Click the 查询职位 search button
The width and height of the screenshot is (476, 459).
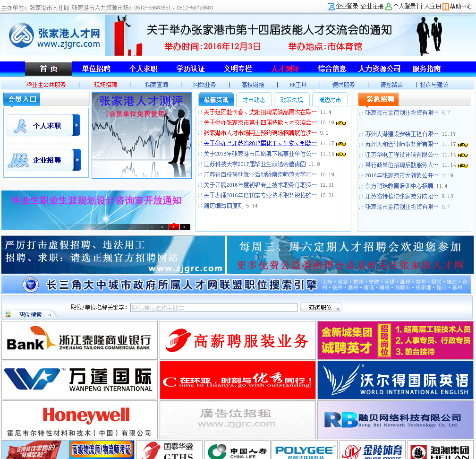321,308
